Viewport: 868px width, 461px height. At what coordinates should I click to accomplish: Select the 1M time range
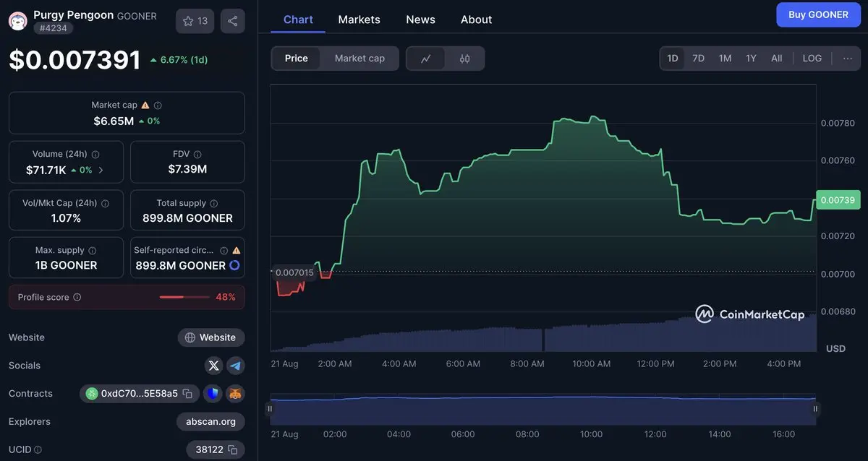click(x=725, y=59)
